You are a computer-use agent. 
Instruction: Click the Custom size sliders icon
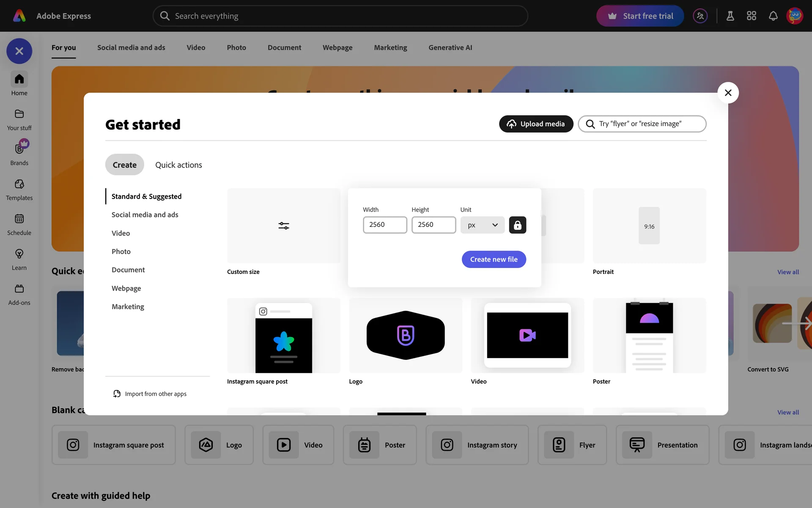pos(284,226)
